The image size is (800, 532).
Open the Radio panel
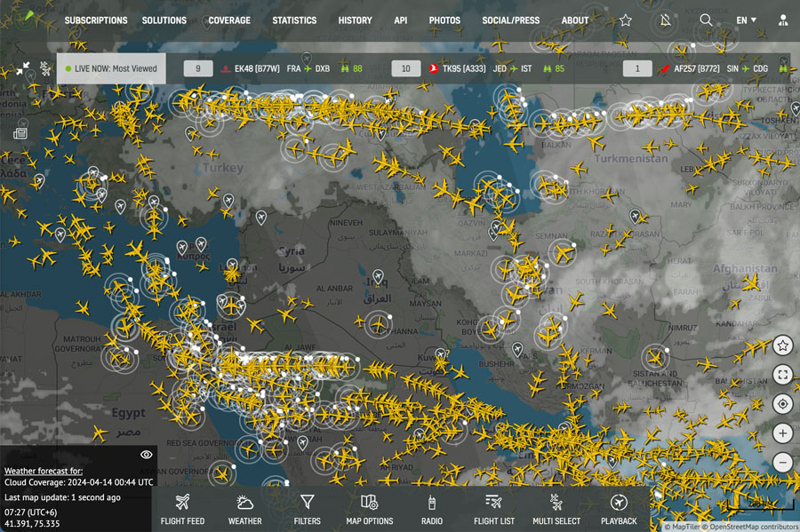coord(432,510)
